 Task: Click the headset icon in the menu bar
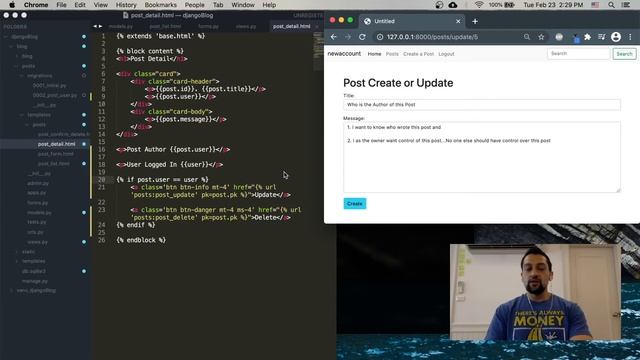click(439, 5)
